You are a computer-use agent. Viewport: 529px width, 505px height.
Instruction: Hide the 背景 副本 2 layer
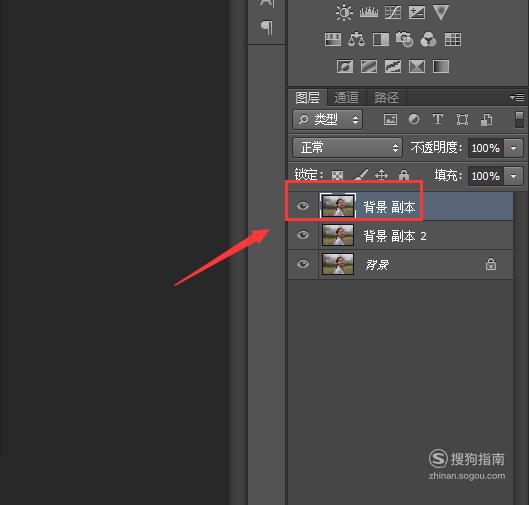coord(303,235)
